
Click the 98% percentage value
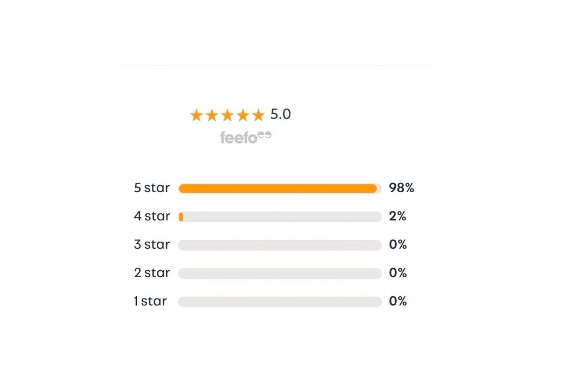click(x=401, y=188)
